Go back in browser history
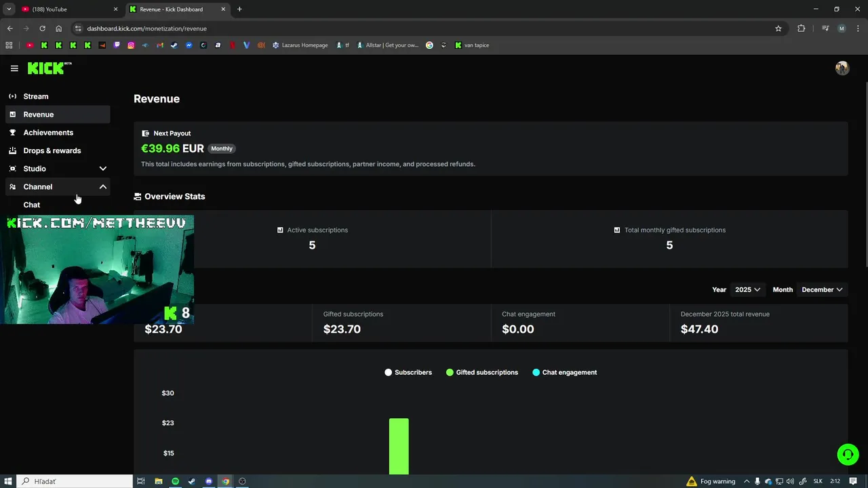Viewport: 868px width, 488px height. tap(9, 28)
